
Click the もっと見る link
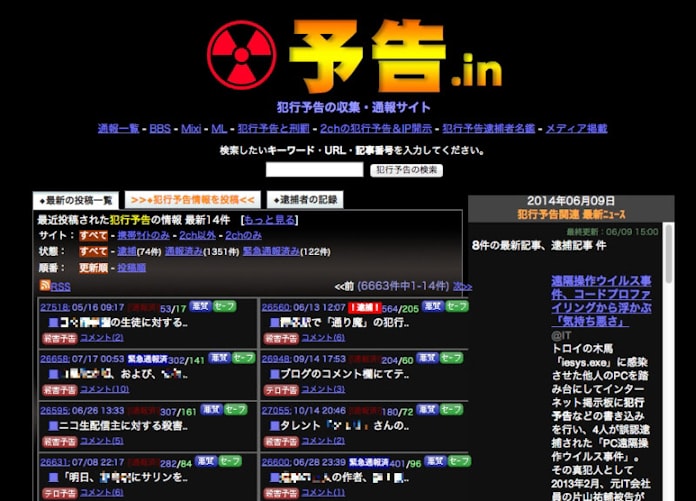click(269, 220)
